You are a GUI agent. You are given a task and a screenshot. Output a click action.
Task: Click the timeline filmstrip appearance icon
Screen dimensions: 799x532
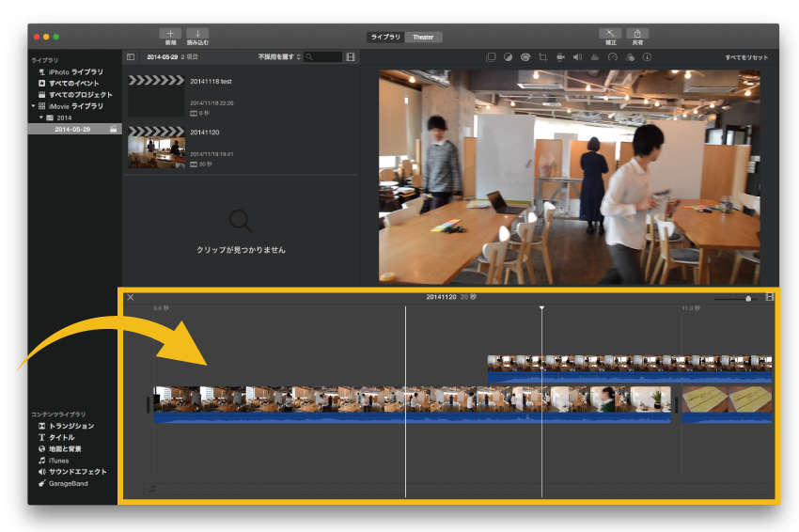[770, 297]
